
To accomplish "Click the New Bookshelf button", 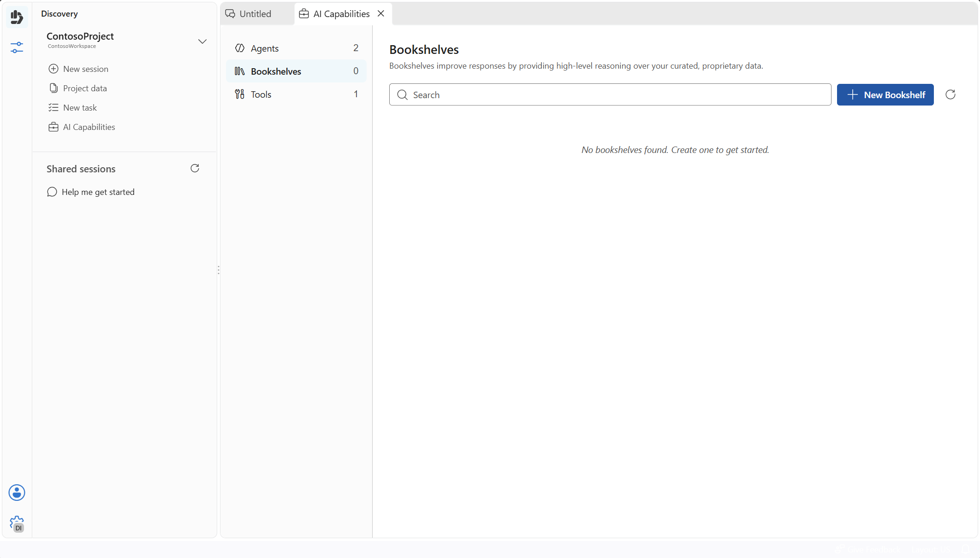I will tap(885, 94).
